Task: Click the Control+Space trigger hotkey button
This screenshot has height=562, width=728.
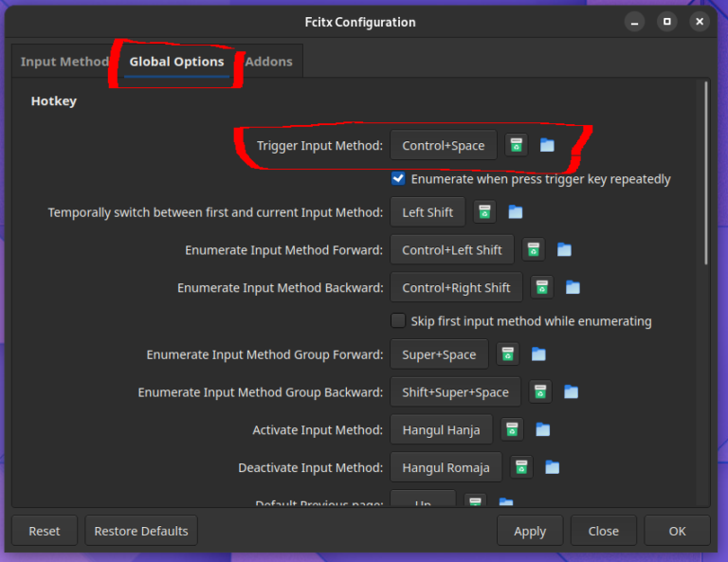Action: [443, 146]
